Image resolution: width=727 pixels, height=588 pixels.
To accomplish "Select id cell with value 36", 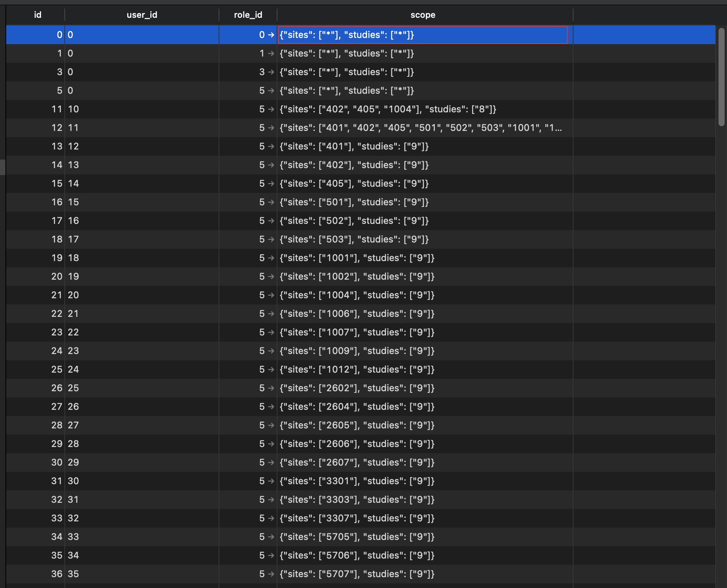I will click(x=36, y=574).
